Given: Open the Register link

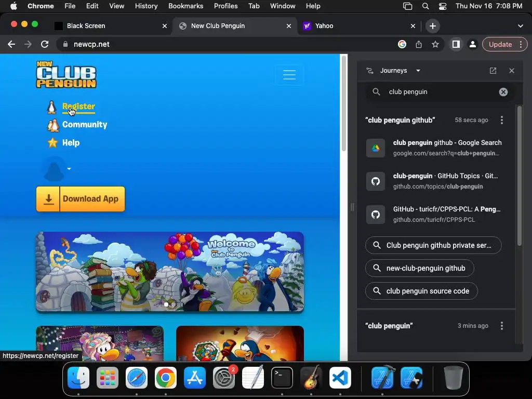Looking at the screenshot, I should pyautogui.click(x=78, y=107).
